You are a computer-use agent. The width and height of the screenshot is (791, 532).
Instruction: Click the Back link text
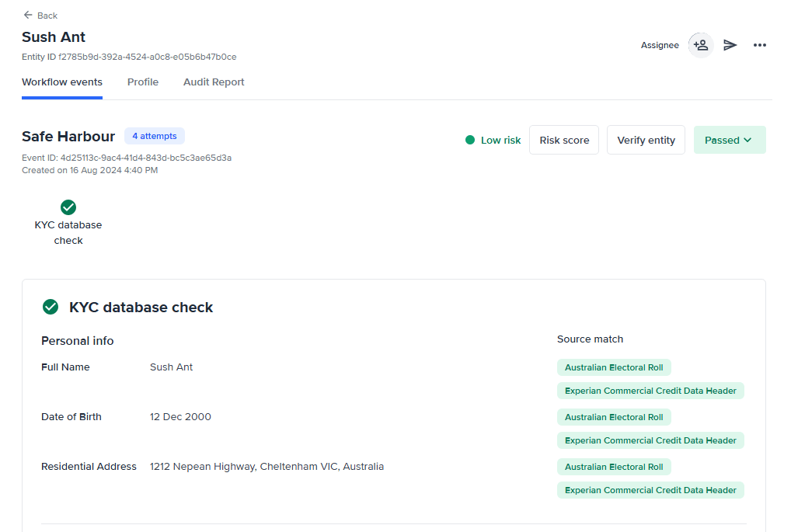(47, 16)
